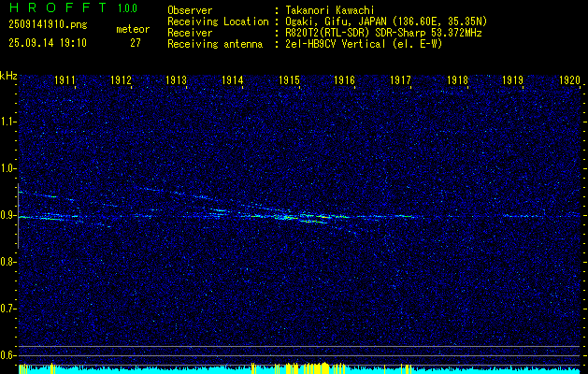Viewport: 588px width, 374px height.
Task: Click the 1912 time marker
Action: coord(122,79)
